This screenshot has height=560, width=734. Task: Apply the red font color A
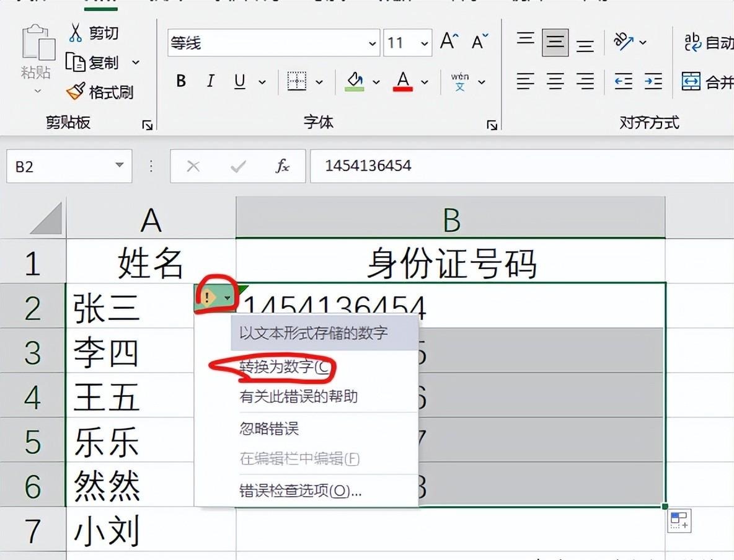click(403, 81)
